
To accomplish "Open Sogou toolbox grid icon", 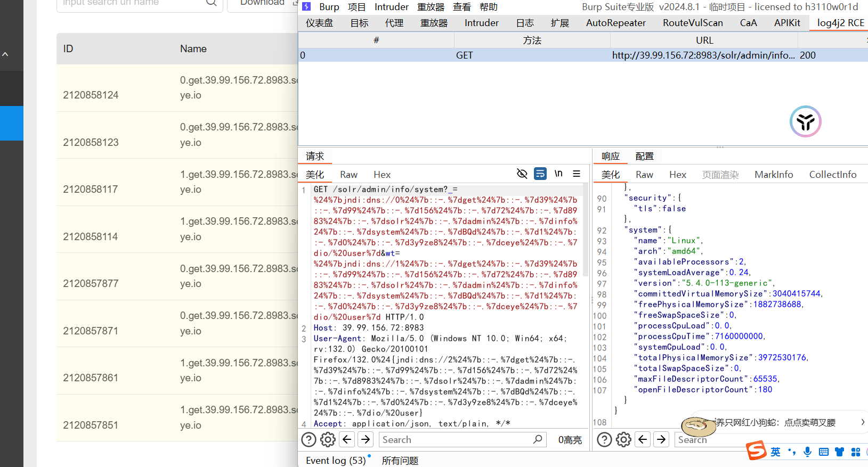I will 856,452.
